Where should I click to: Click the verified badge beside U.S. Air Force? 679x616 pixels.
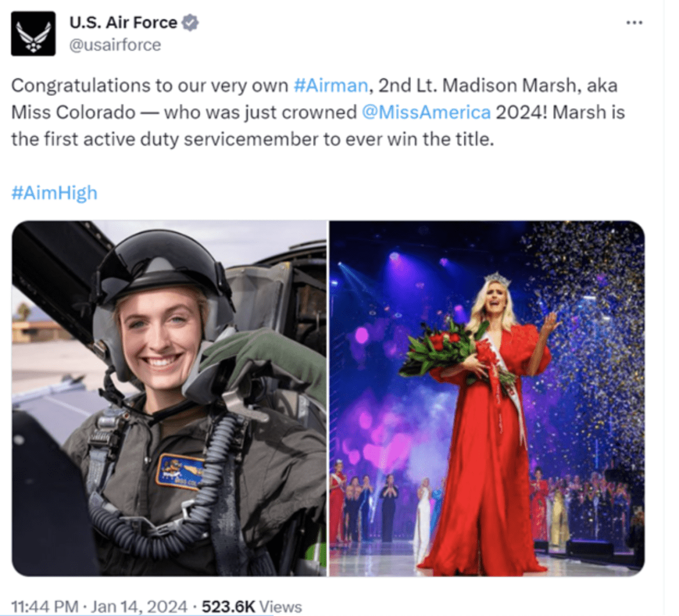(x=190, y=23)
